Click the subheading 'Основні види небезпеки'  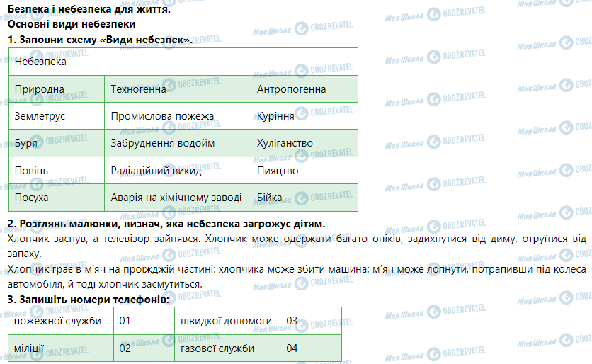click(72, 24)
